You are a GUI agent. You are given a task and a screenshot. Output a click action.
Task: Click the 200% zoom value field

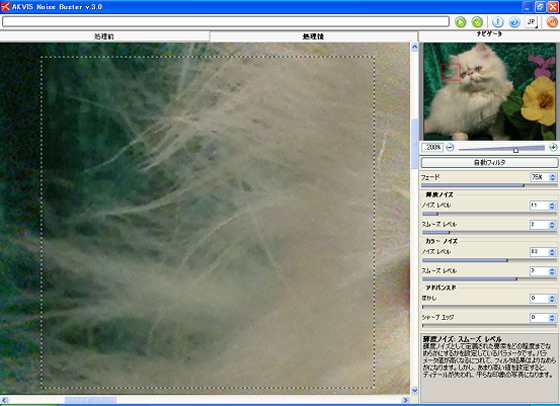click(432, 147)
